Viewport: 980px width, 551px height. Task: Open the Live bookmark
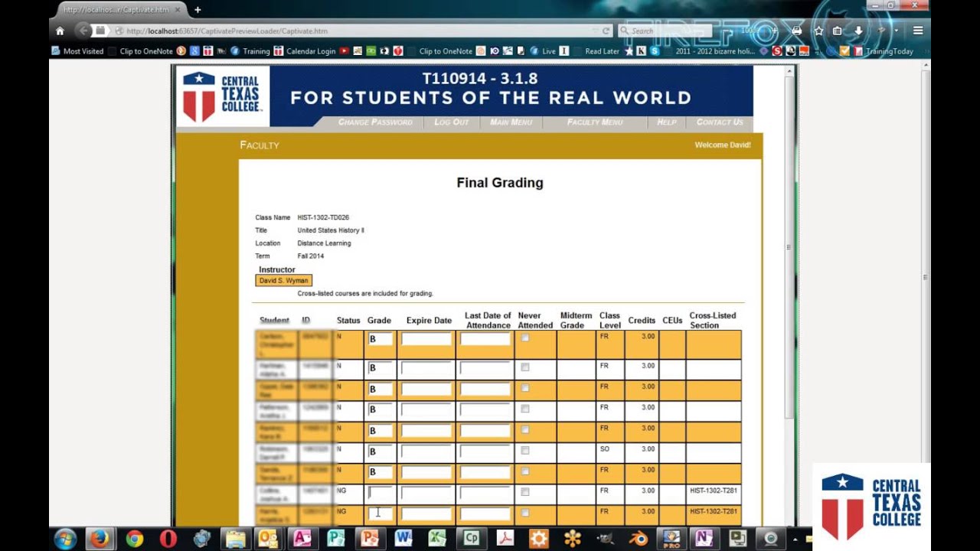click(x=542, y=51)
